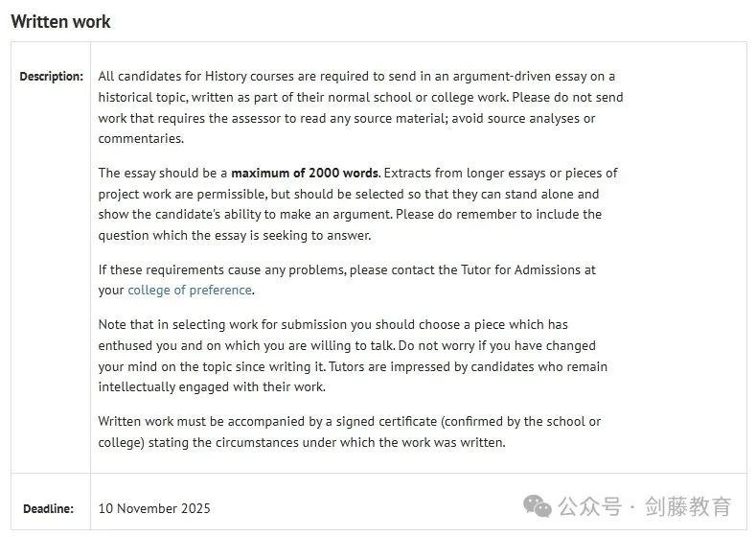Open the college of preference link
756x537 pixels.
pos(190,291)
